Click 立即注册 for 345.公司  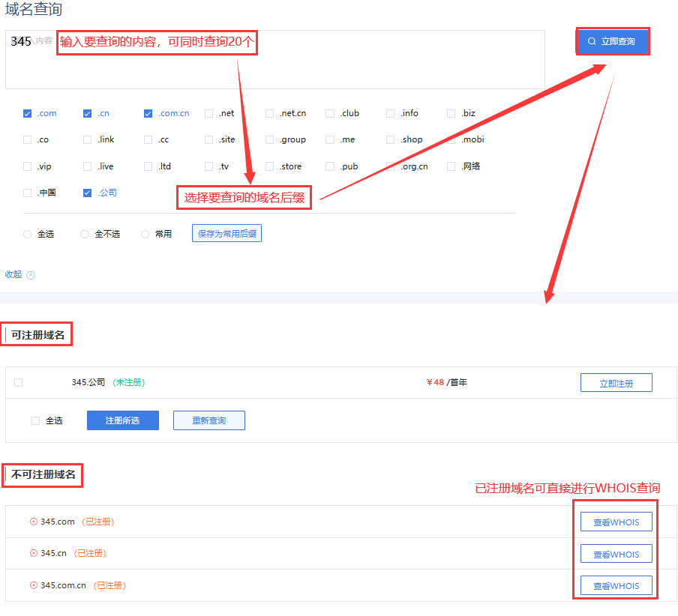pos(616,383)
